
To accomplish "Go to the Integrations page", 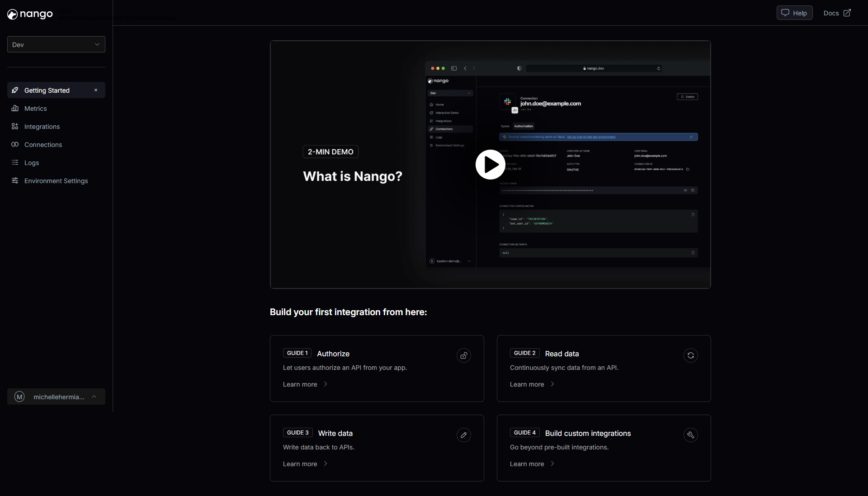I will coord(42,127).
